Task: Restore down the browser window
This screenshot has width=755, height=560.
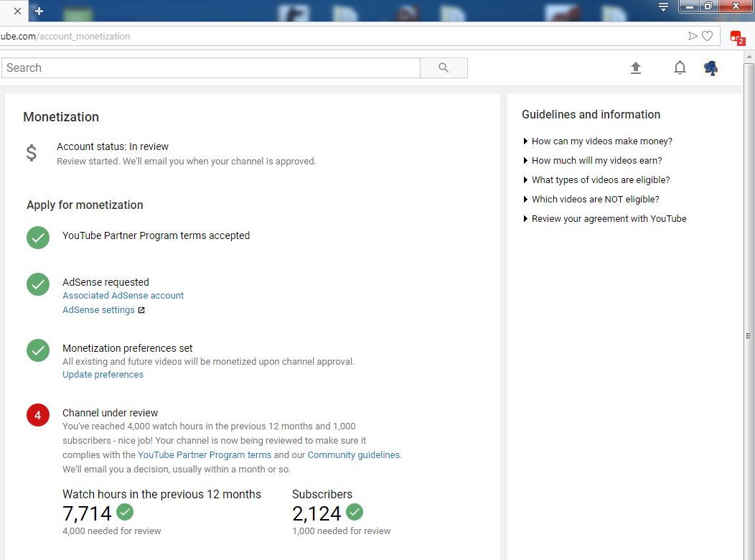Action: [708, 6]
